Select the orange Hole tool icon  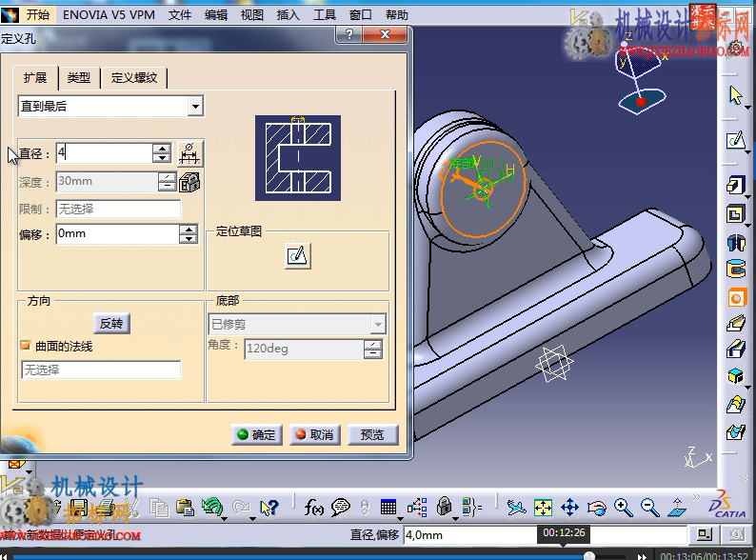tap(736, 298)
